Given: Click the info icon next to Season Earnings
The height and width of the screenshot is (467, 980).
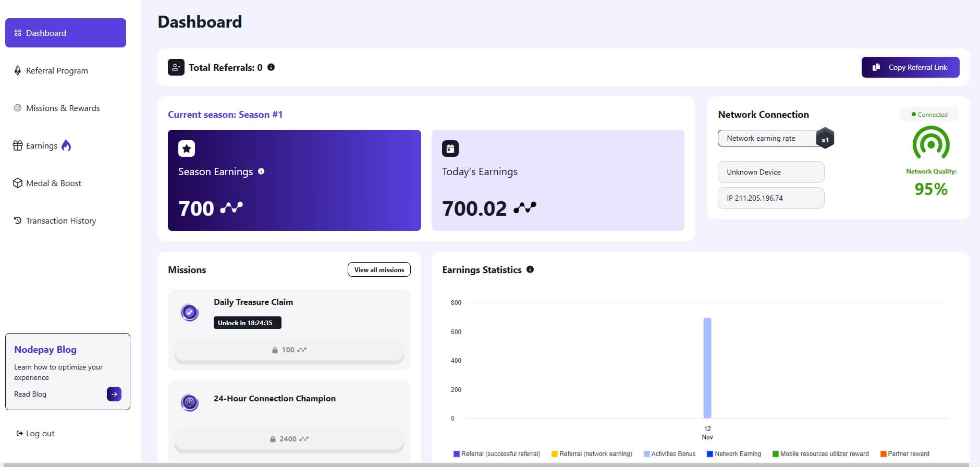Looking at the screenshot, I should coord(261,171).
